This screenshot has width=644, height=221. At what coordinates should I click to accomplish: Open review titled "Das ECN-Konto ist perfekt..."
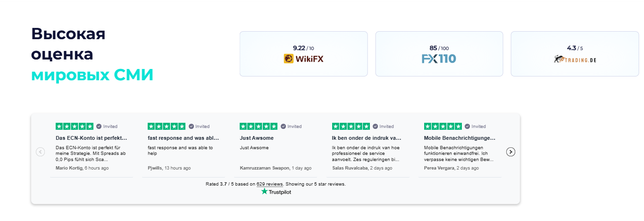pyautogui.click(x=91, y=138)
